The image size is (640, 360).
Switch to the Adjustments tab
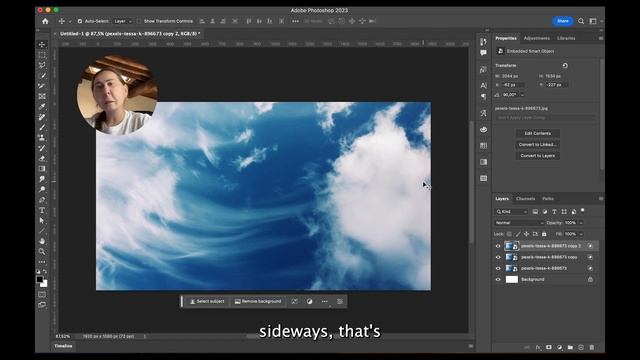point(536,38)
